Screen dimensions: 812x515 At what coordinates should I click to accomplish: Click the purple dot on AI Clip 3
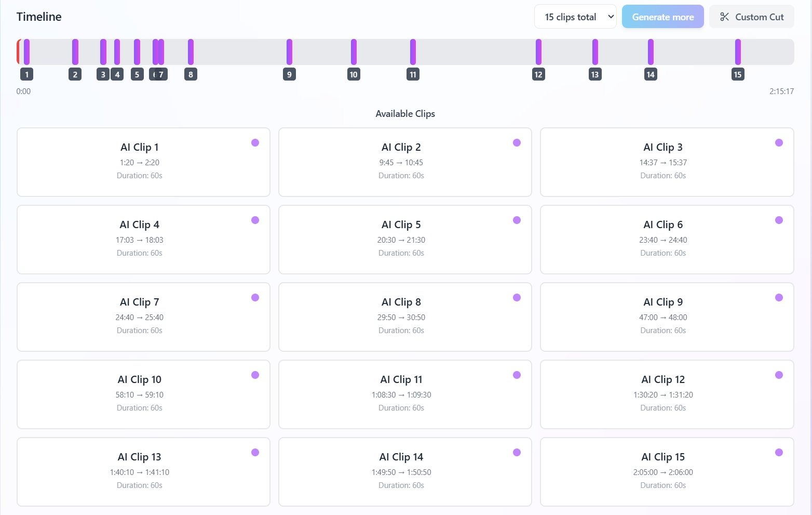pyautogui.click(x=778, y=142)
